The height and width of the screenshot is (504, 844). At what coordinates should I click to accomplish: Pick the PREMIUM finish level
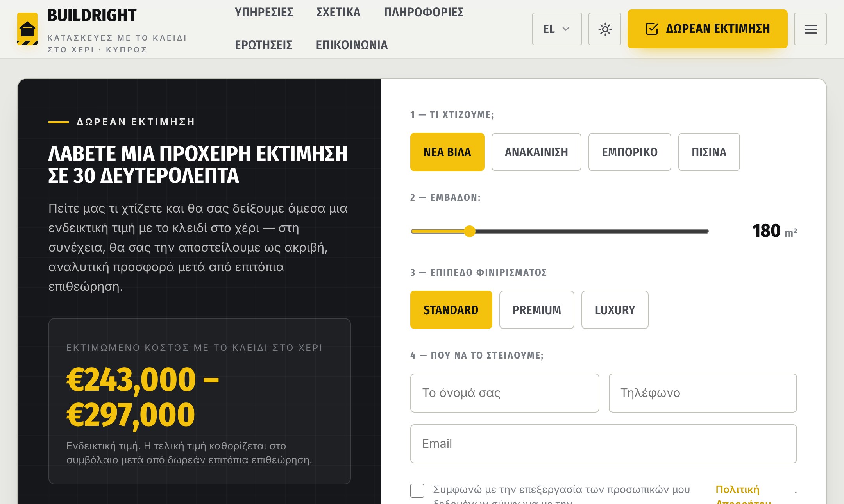(x=536, y=310)
